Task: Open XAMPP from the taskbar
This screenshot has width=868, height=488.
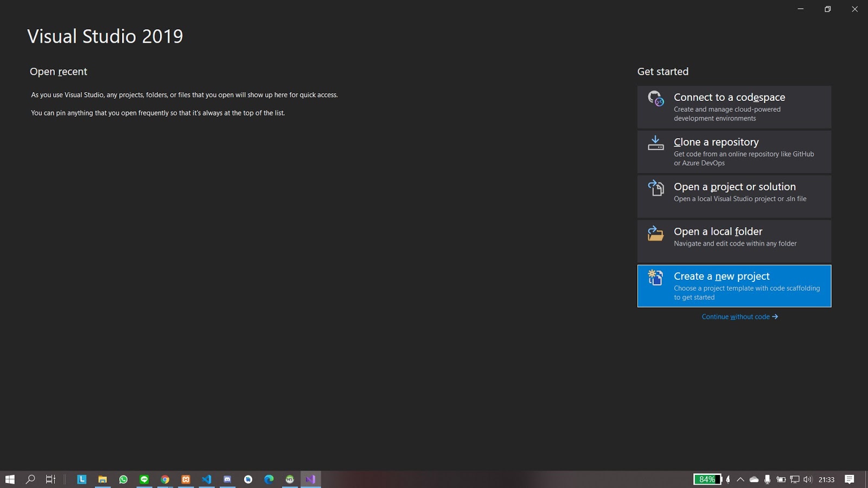Action: [x=186, y=479]
